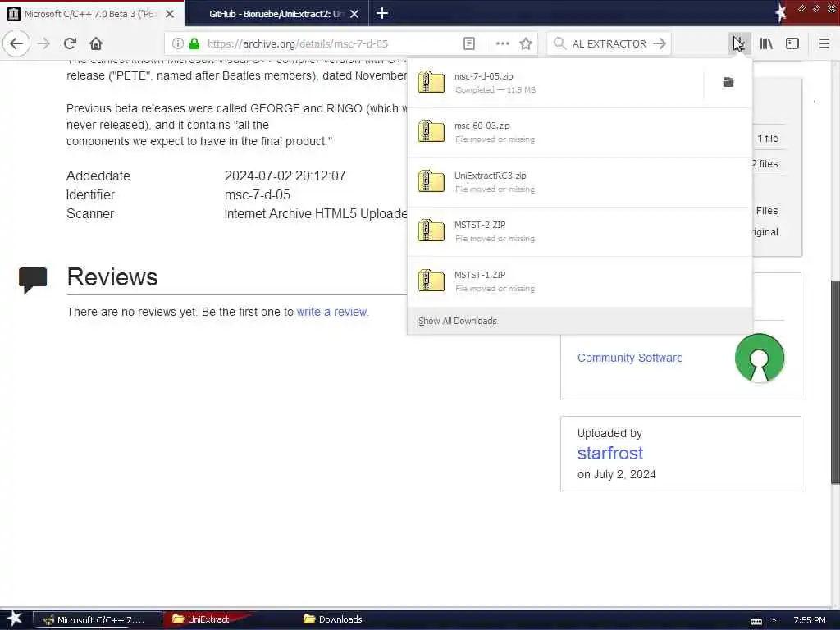Click the 7:55 PM taskbar clock

(809, 620)
